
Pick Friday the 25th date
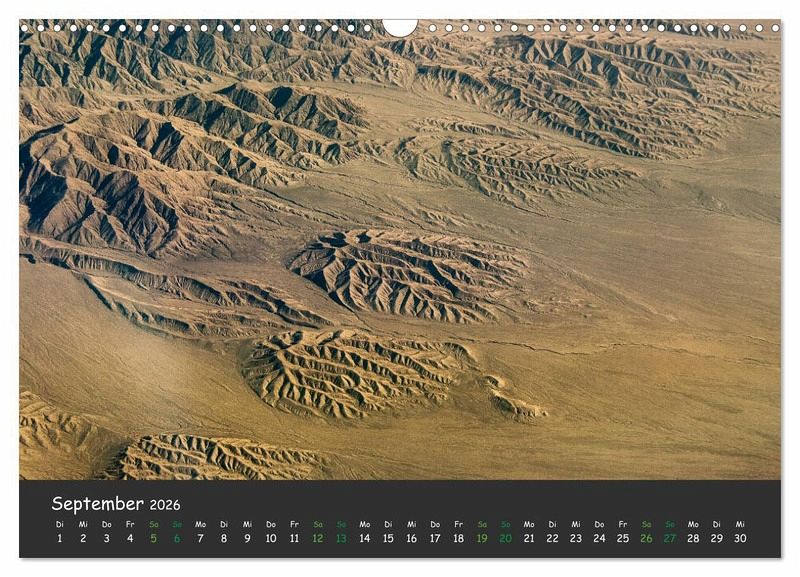[622, 538]
